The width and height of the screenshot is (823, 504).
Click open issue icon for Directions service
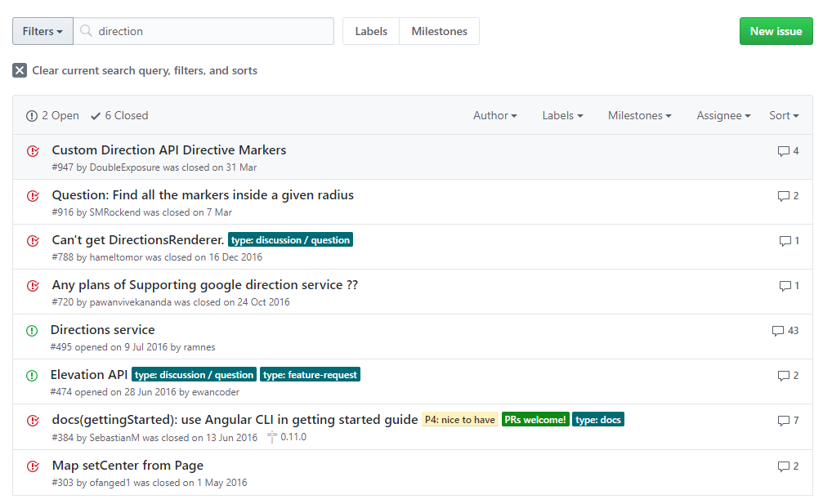click(32, 331)
